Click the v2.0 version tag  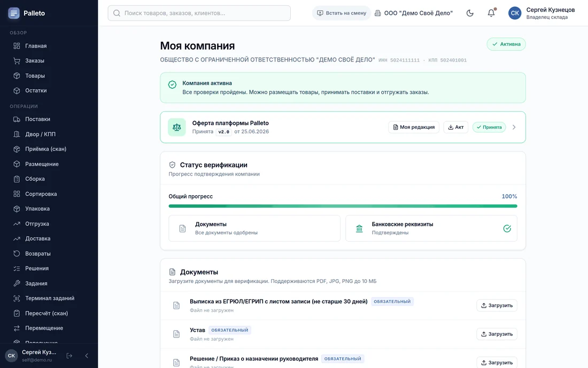224,132
